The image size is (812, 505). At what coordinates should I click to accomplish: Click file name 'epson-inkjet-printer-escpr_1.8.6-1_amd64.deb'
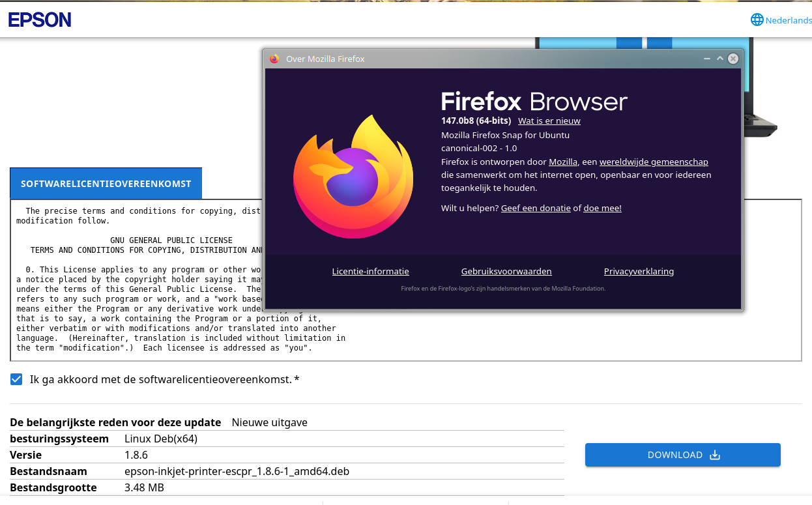point(237,471)
